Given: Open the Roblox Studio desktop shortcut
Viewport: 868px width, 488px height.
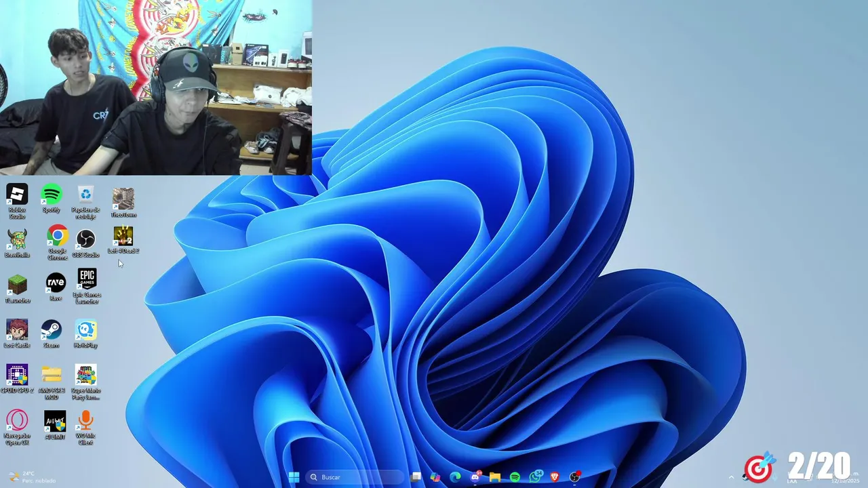Looking at the screenshot, I should [17, 201].
